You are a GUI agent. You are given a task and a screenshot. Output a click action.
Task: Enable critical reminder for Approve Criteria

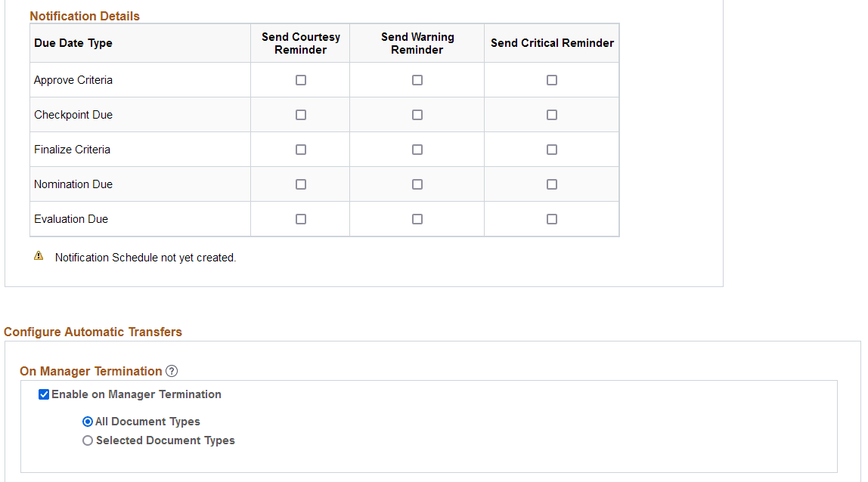[x=552, y=80]
